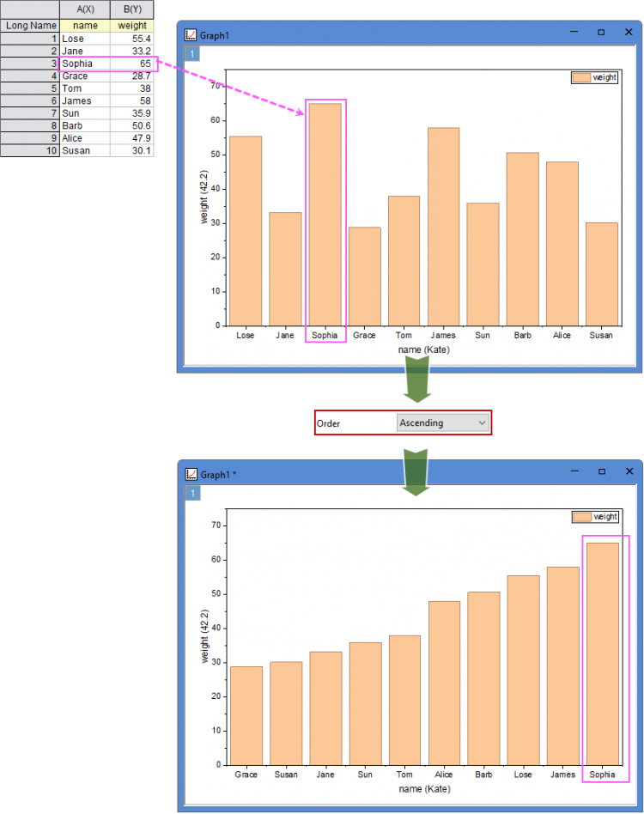Click 'name (Kate)' axis title in top graph
This screenshot has width=644, height=814.
[x=424, y=349]
